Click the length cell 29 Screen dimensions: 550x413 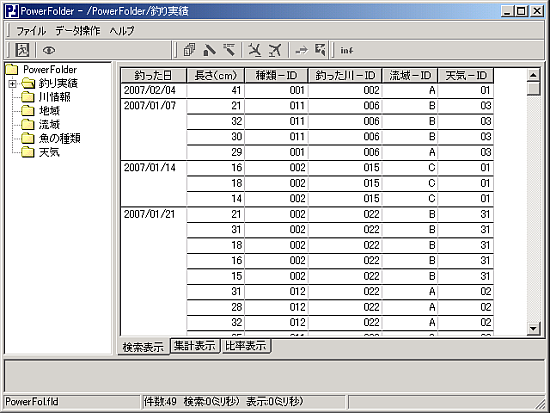point(216,152)
